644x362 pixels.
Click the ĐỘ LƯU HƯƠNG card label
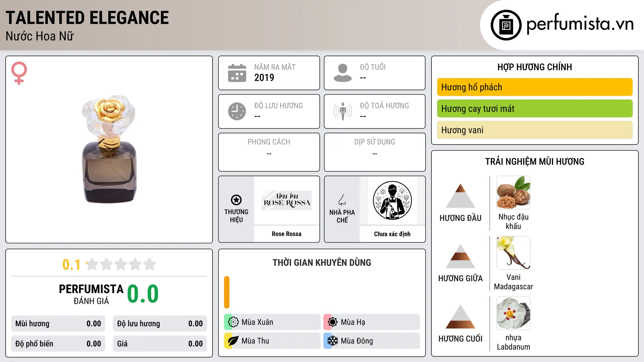[279, 106]
